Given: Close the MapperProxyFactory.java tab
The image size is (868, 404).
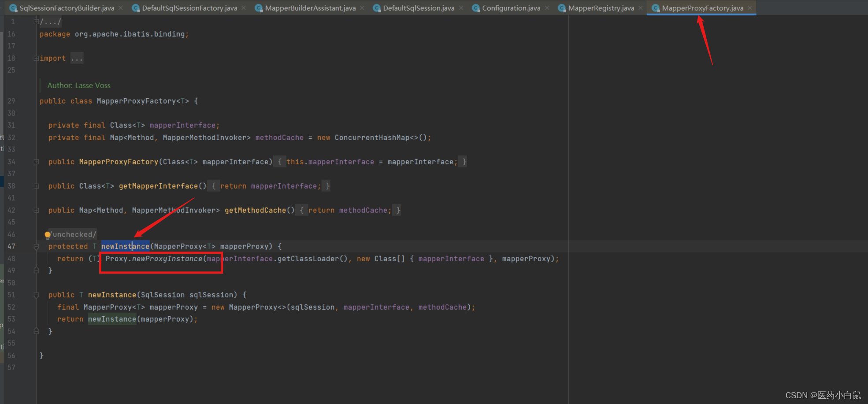Looking at the screenshot, I should (750, 8).
